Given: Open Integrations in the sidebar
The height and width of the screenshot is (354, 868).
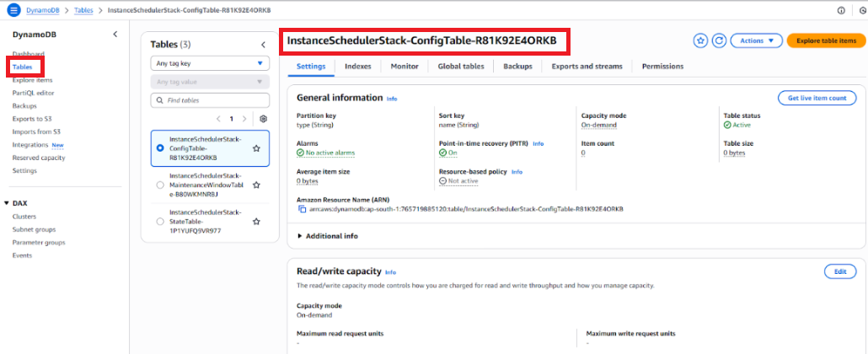Looking at the screenshot, I should pyautogui.click(x=29, y=145).
